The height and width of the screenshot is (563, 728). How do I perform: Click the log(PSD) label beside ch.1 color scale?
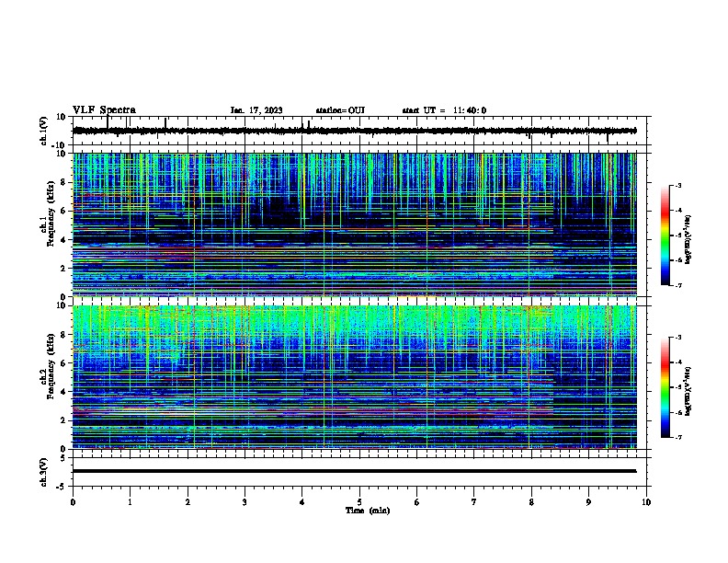pos(688,239)
